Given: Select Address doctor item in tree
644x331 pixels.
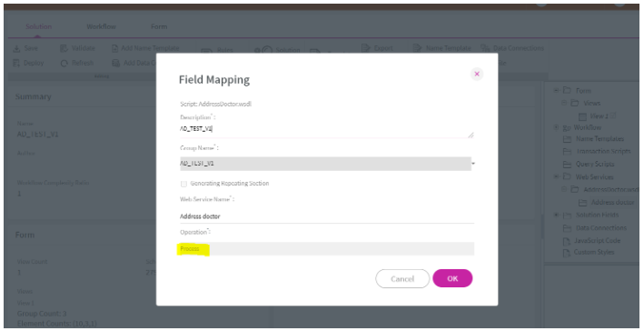Looking at the screenshot, I should [612, 202].
